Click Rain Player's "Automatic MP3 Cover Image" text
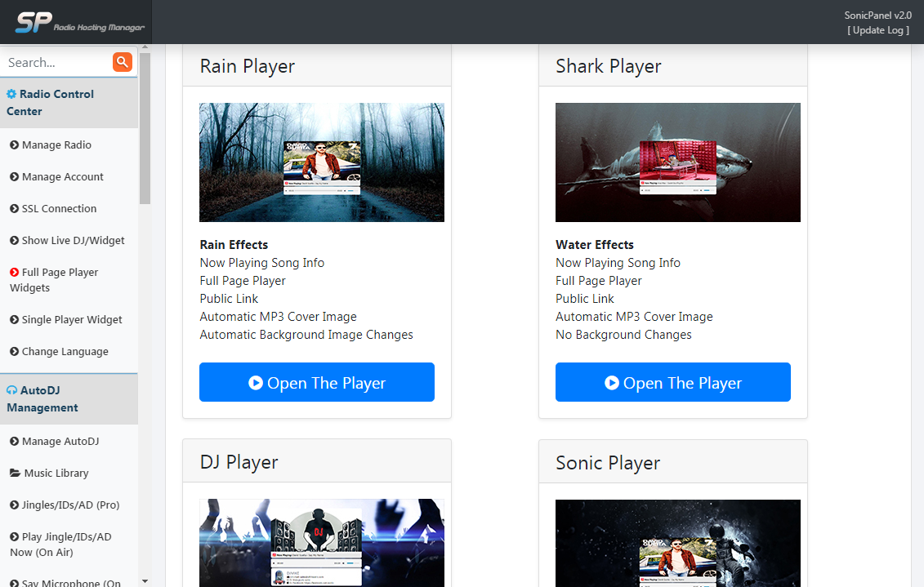 278,317
